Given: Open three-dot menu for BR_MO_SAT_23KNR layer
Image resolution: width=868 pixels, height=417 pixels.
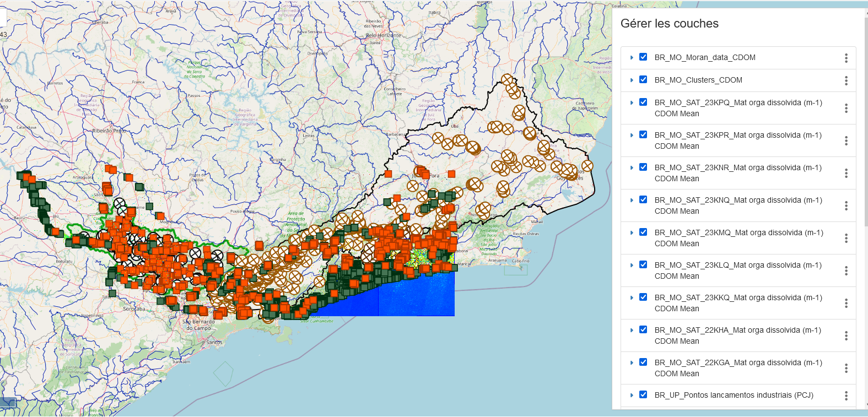Looking at the screenshot, I should [846, 173].
